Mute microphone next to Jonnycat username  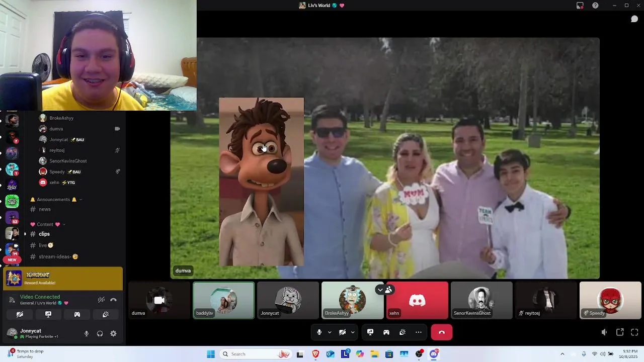(87, 333)
